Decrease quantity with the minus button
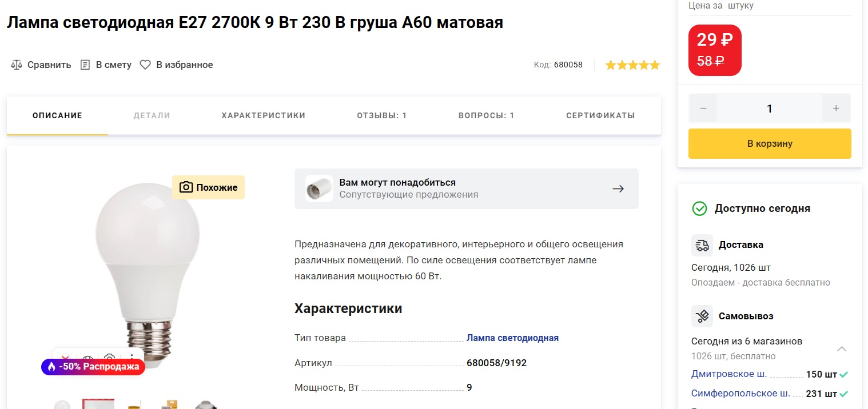The height and width of the screenshot is (409, 868). [703, 109]
